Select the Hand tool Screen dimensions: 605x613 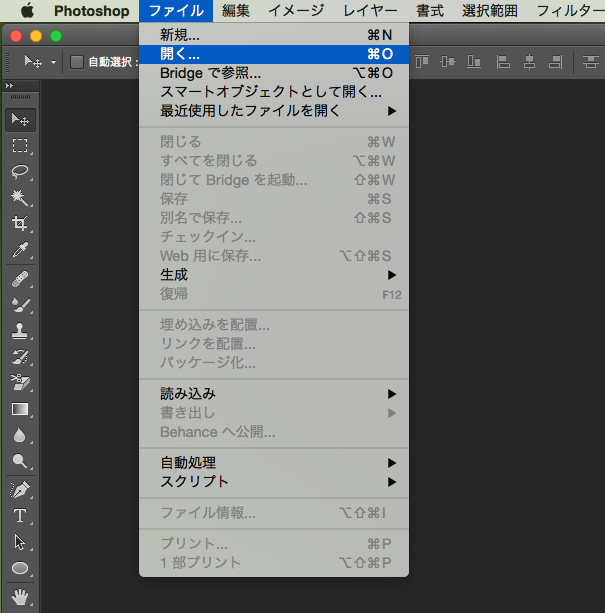click(20, 597)
